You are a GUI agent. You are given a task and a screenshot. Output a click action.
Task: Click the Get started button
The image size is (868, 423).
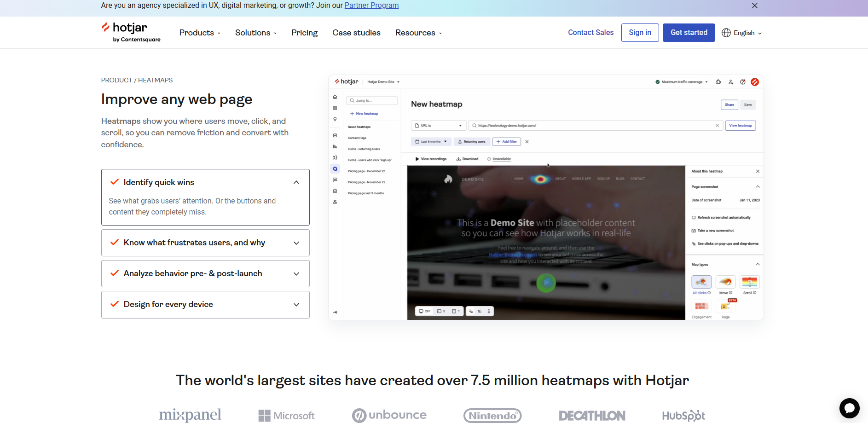689,33
